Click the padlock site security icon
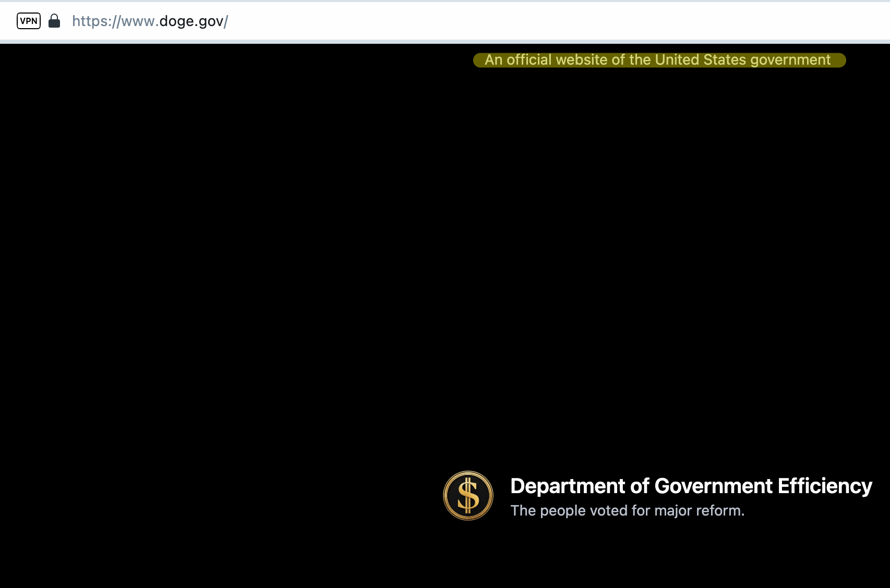This screenshot has height=588, width=890. [x=54, y=21]
